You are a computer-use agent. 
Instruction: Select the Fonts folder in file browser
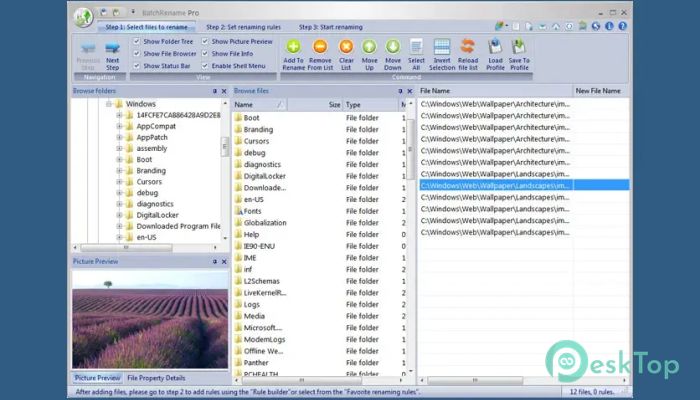(x=252, y=211)
